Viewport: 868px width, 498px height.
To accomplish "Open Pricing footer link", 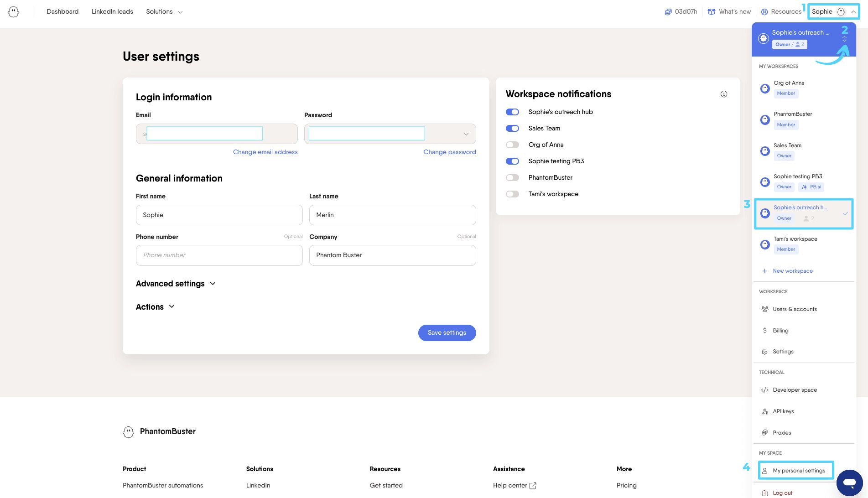I will tap(627, 486).
